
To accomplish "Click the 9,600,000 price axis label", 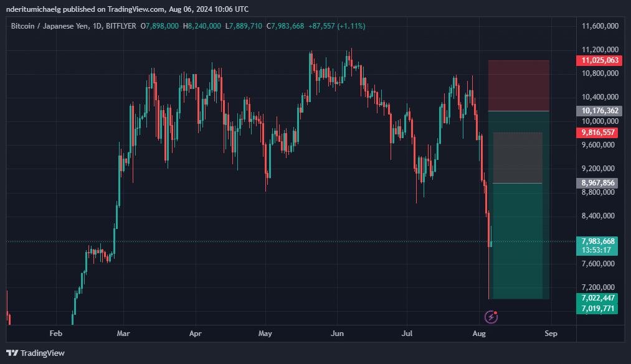I will point(598,144).
